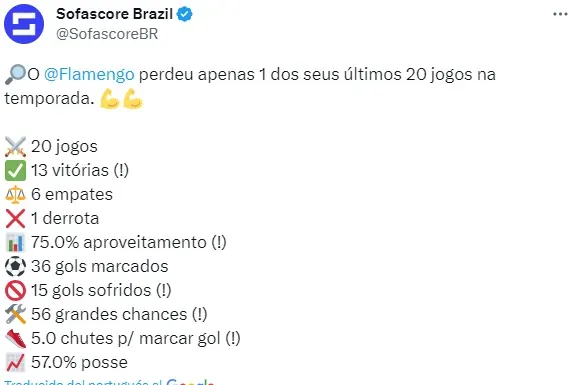Click the hammer and wrench emoji

[15, 314]
